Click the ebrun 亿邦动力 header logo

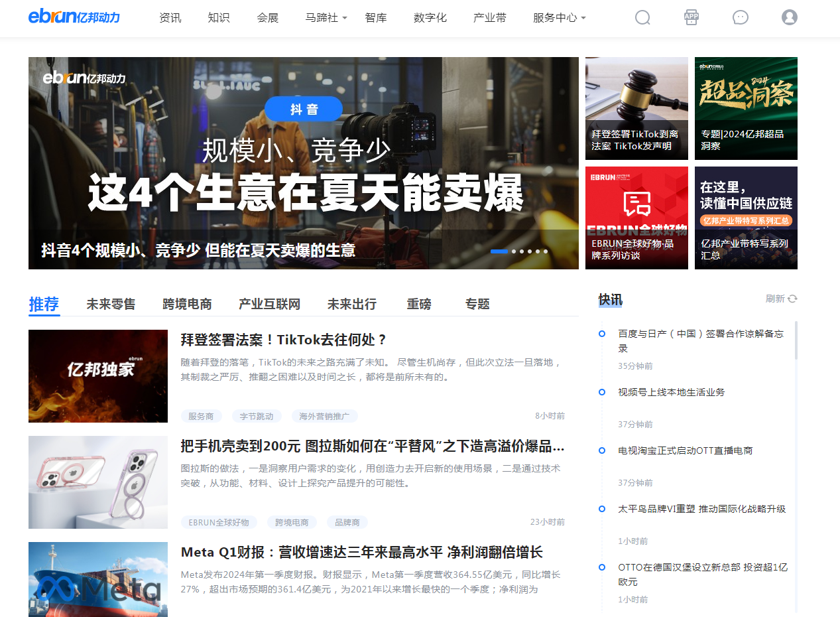pos(74,17)
